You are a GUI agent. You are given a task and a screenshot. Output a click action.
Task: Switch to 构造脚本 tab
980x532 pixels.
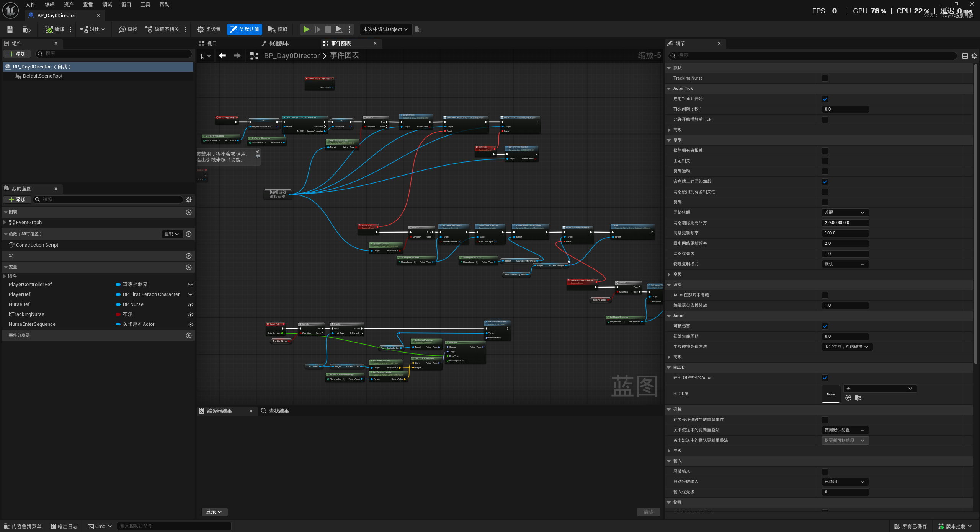275,44
